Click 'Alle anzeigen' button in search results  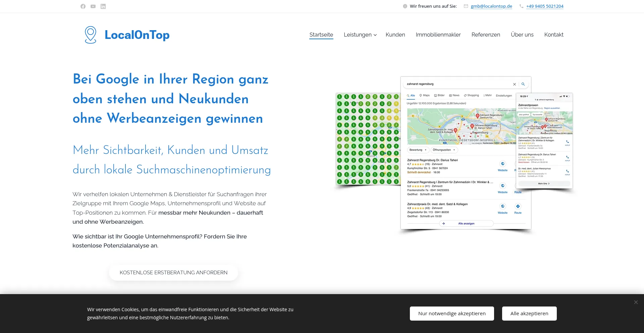pyautogui.click(x=466, y=223)
